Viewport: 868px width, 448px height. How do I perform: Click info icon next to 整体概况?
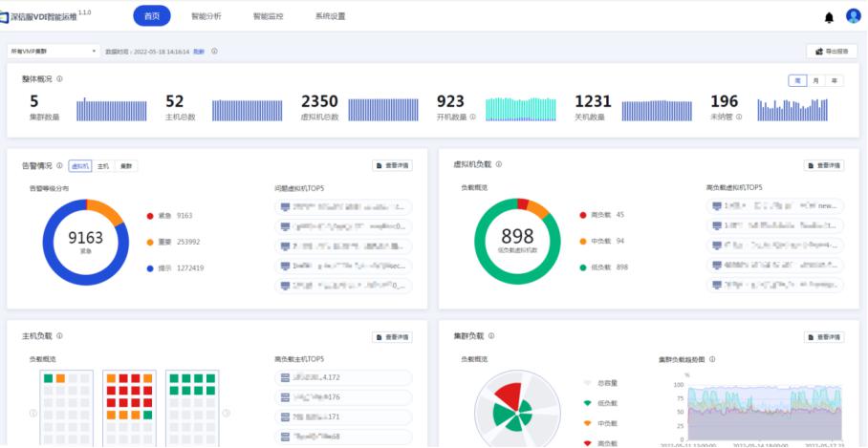click(x=59, y=79)
